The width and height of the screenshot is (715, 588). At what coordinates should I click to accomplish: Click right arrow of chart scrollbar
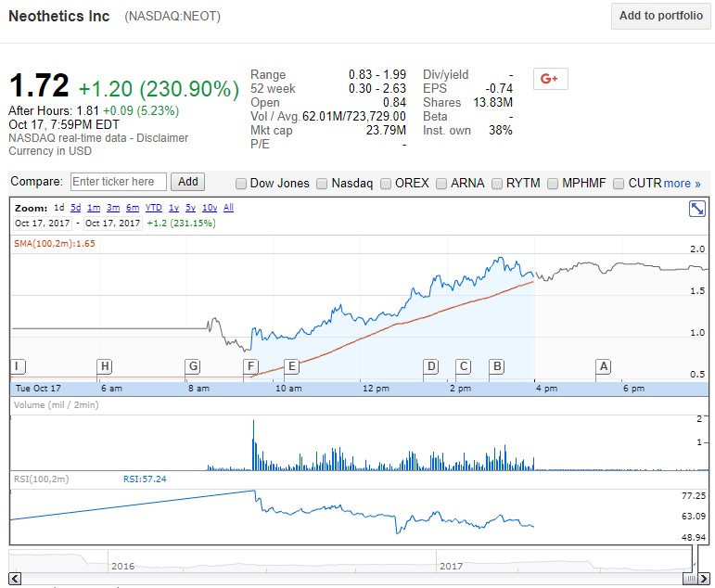pyautogui.click(x=702, y=579)
